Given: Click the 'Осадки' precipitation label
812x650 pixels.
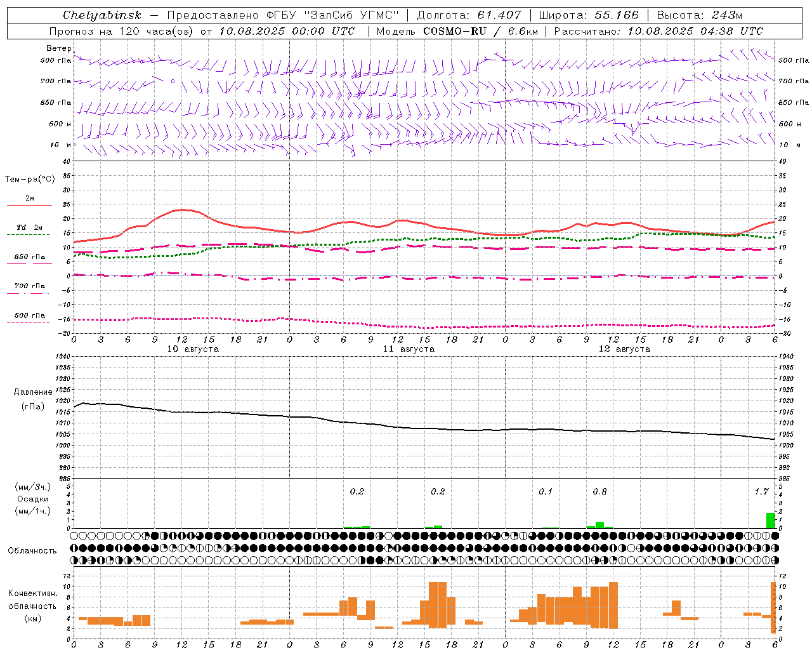Looking at the screenshot, I should [33, 499].
